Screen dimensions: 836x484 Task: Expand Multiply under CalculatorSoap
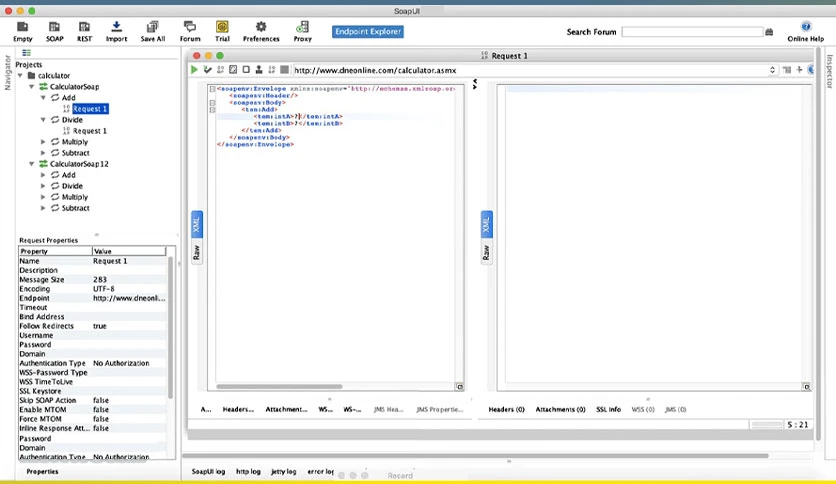click(43, 142)
